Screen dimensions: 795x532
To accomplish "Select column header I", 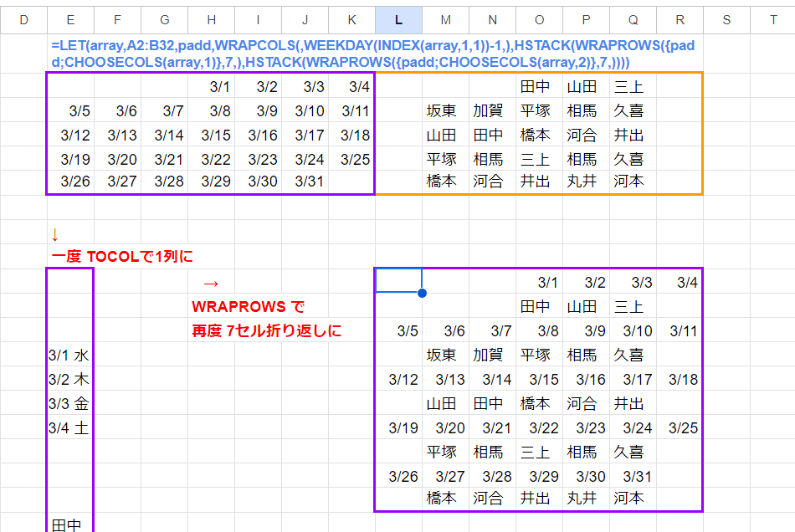I will 258,20.
